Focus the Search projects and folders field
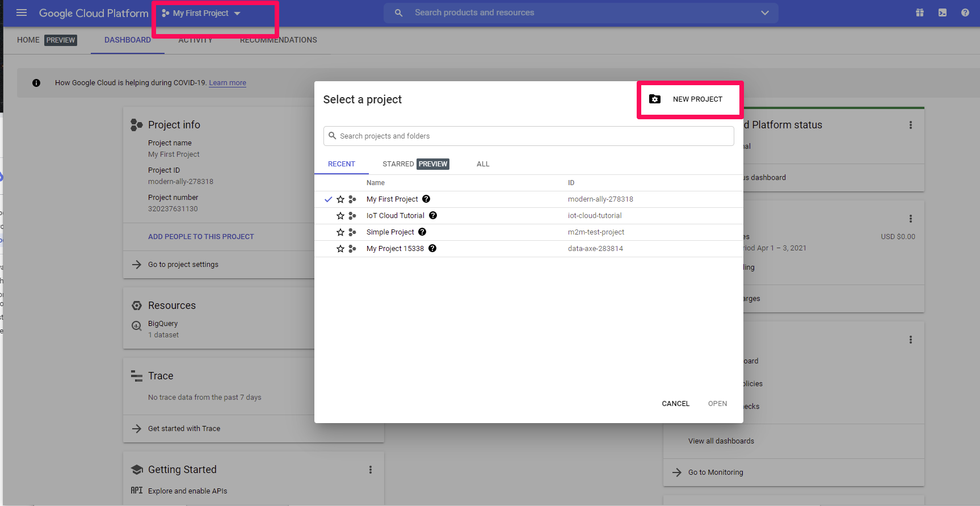Screen dimensions: 980x506 click(529, 136)
